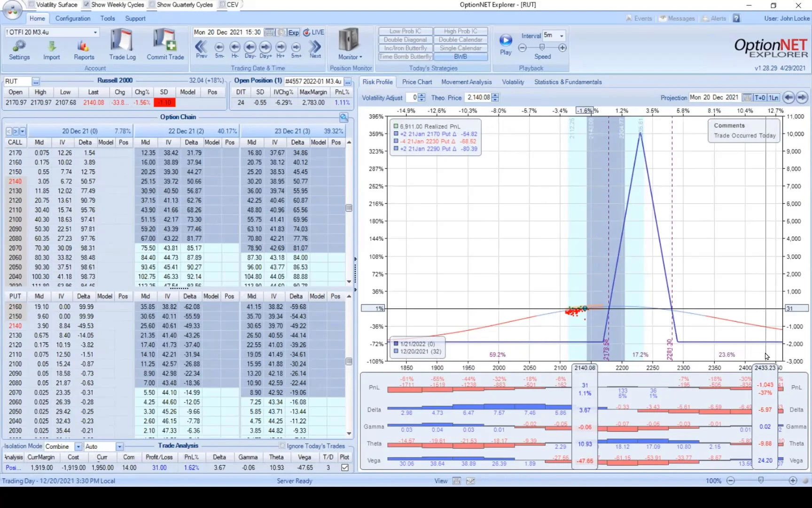This screenshot has height=508, width=812.
Task: Click the Commit Trade icon
Action: click(165, 40)
